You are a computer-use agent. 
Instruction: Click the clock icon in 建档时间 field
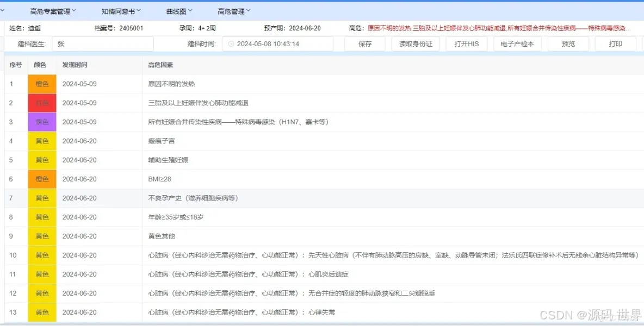point(231,44)
